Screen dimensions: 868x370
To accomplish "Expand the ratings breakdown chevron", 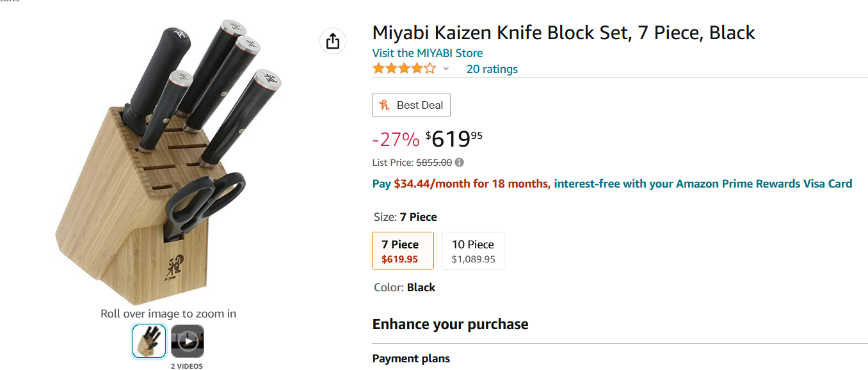I will pyautogui.click(x=446, y=69).
